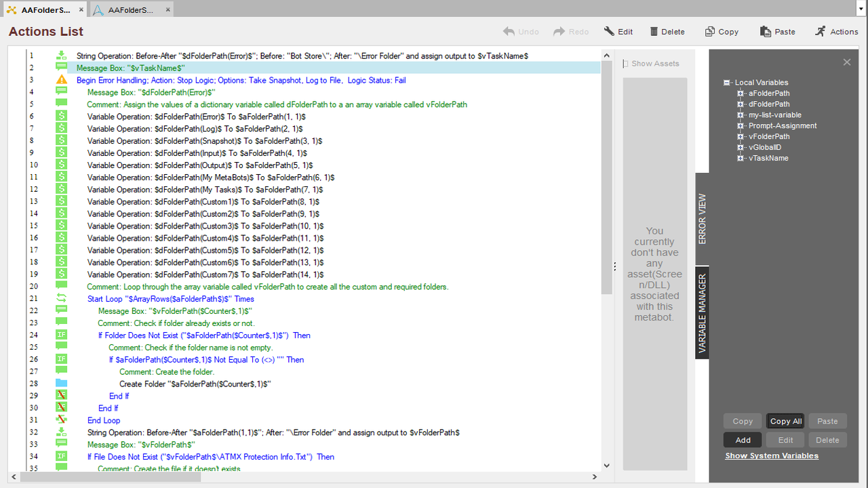
Task: Expand the vTaskName variable node
Action: [741, 158]
